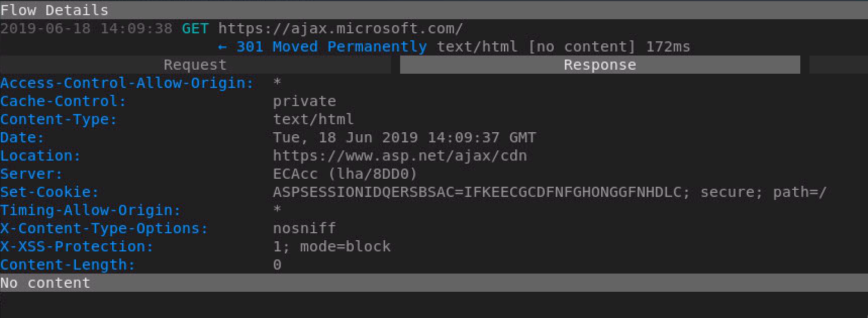Select the Access-Control-Allow-Origin header name
The image size is (868, 318).
pos(127,83)
